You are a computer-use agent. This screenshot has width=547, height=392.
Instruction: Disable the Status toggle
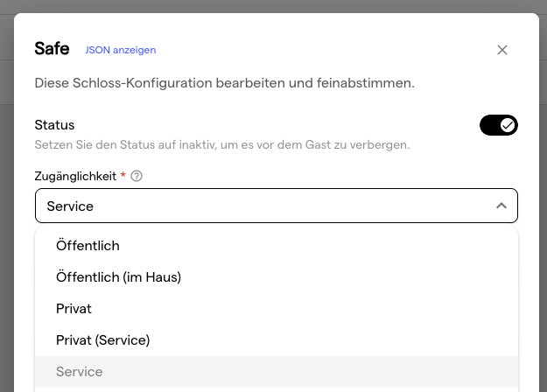(498, 125)
